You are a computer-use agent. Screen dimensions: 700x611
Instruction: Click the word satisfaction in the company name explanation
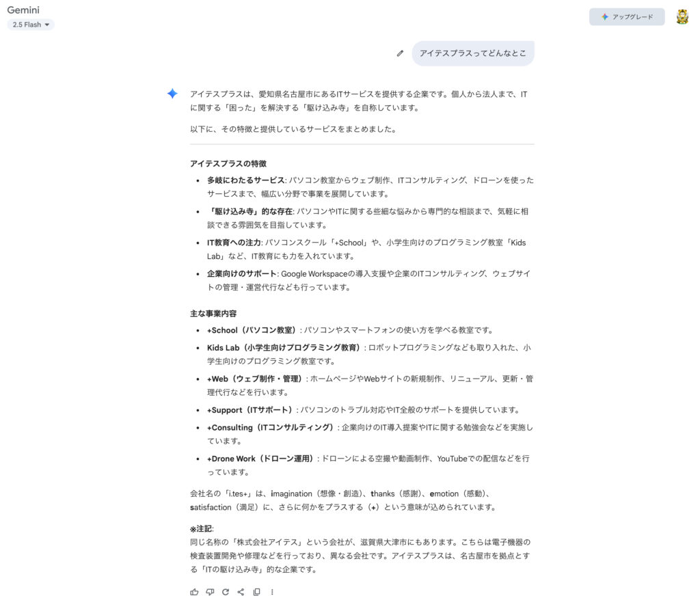[x=211, y=507]
